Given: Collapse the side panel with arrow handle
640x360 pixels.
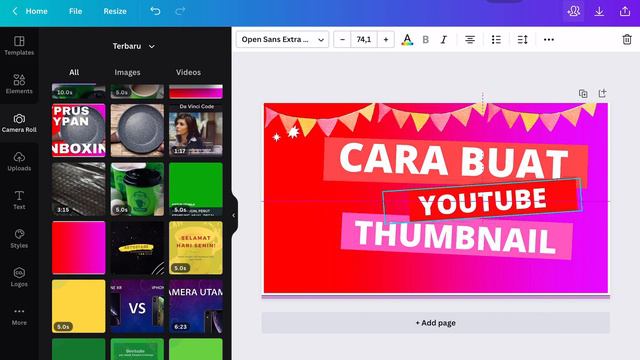Looking at the screenshot, I should [233, 215].
